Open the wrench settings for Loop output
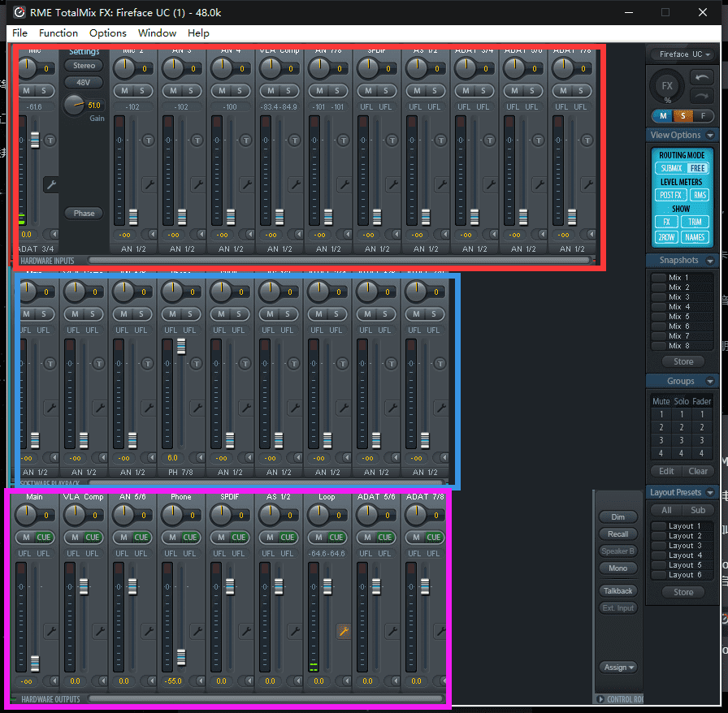Image resolution: width=728 pixels, height=713 pixels. click(344, 631)
